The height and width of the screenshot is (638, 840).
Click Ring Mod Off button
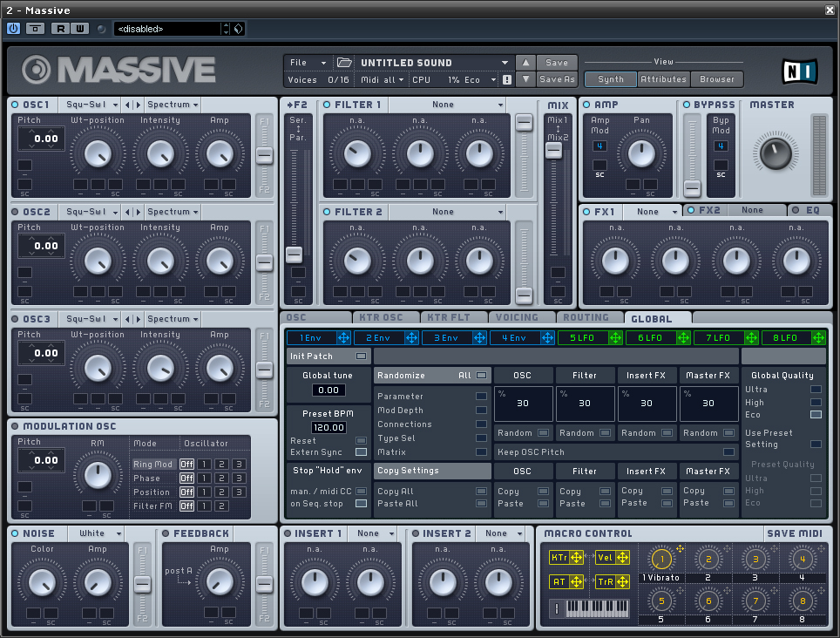pyautogui.click(x=186, y=464)
